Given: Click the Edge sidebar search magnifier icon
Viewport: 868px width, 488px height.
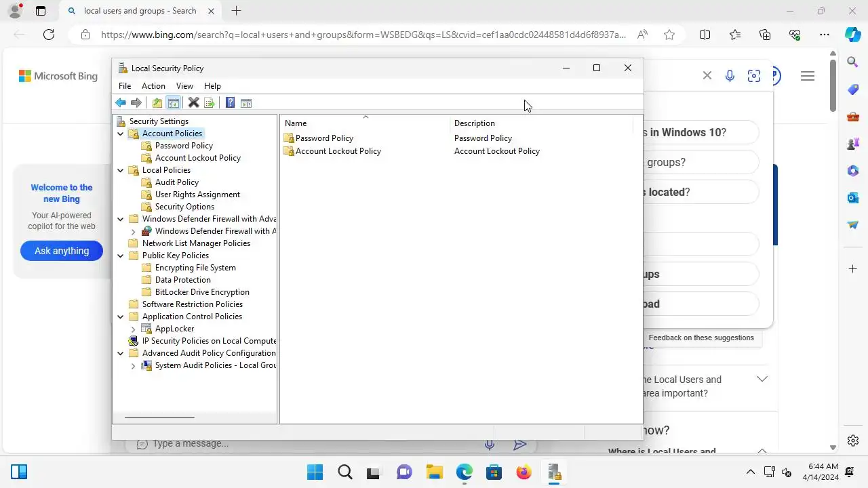Looking at the screenshot, I should coord(853,62).
